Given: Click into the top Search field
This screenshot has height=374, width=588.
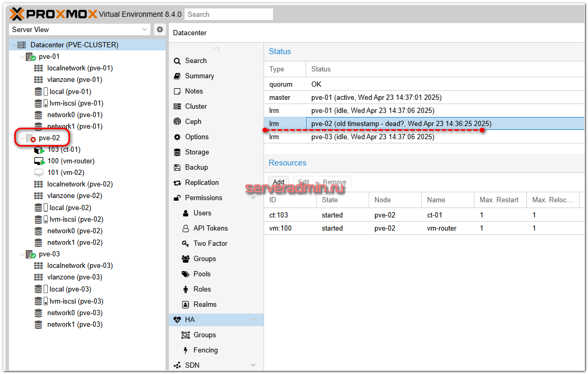Looking at the screenshot, I should (229, 14).
